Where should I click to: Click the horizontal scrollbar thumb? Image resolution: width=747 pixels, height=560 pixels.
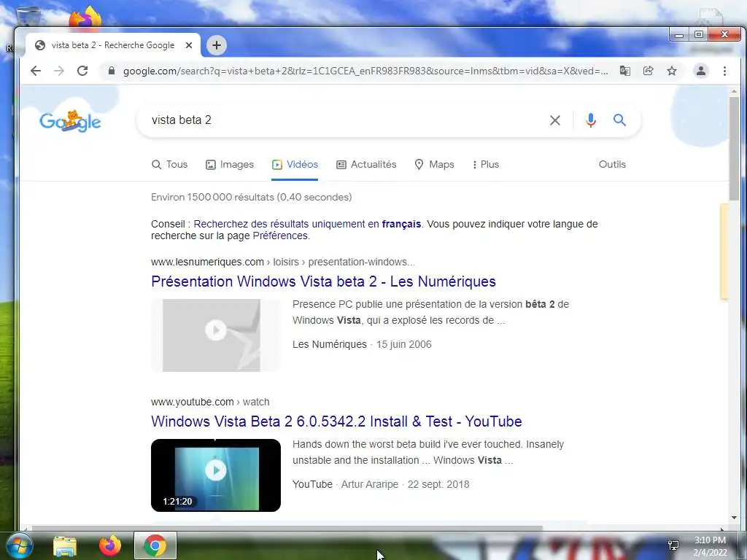(x=287, y=528)
